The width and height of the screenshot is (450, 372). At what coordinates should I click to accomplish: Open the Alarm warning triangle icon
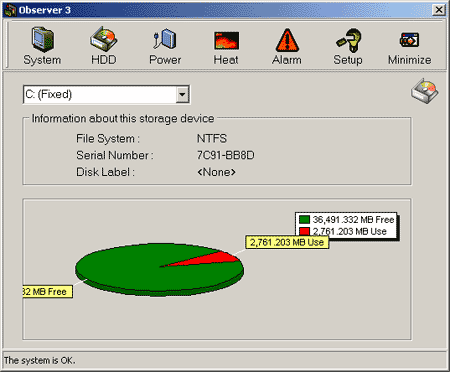(x=287, y=40)
